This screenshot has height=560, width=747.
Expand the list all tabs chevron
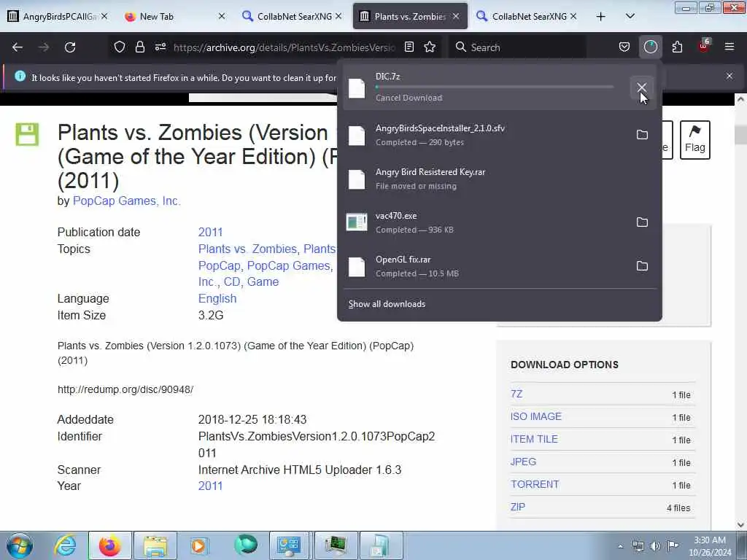630,17
